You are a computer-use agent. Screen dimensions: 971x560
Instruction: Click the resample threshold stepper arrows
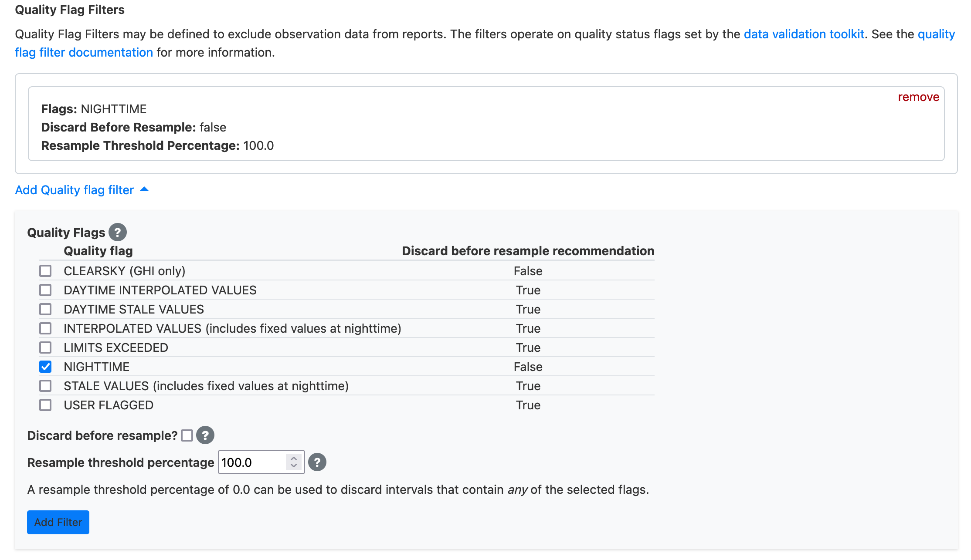(x=294, y=462)
